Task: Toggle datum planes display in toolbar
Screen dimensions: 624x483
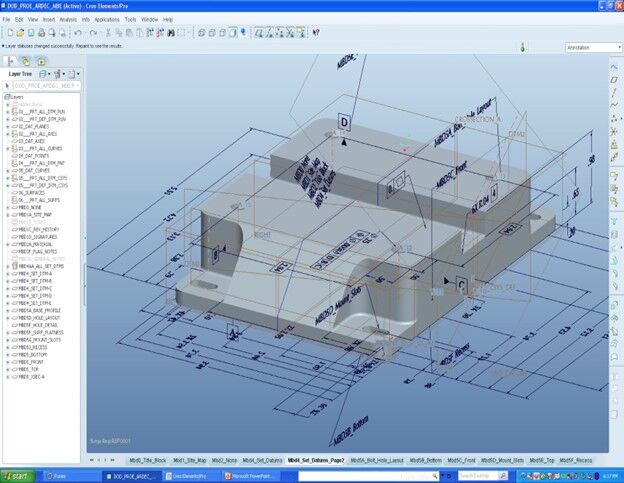Action: (258, 32)
